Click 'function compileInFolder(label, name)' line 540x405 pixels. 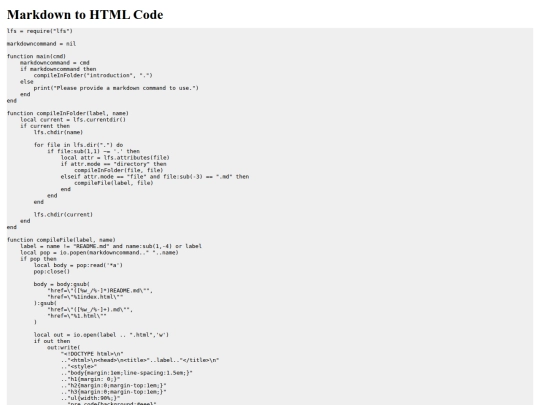(x=68, y=113)
